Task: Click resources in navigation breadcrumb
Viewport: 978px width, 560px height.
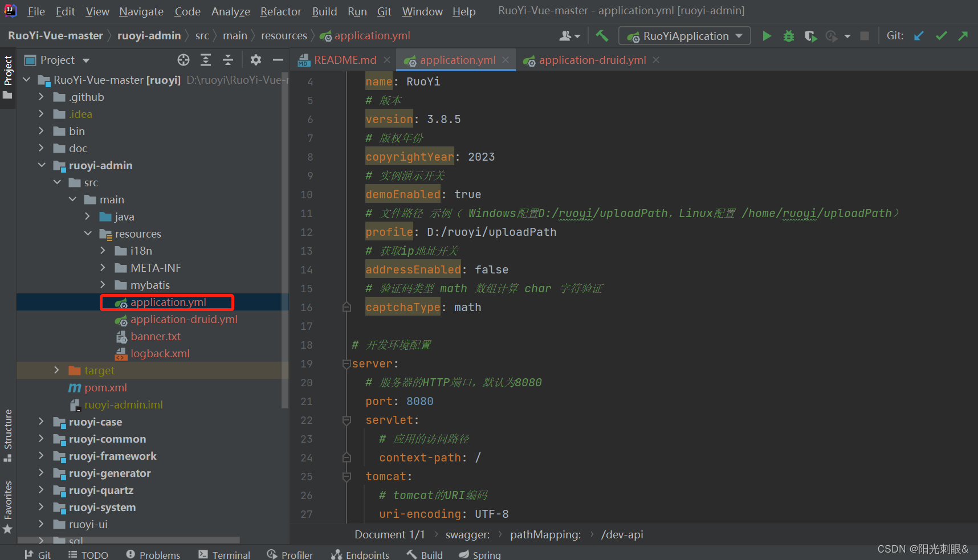Action: (284, 36)
